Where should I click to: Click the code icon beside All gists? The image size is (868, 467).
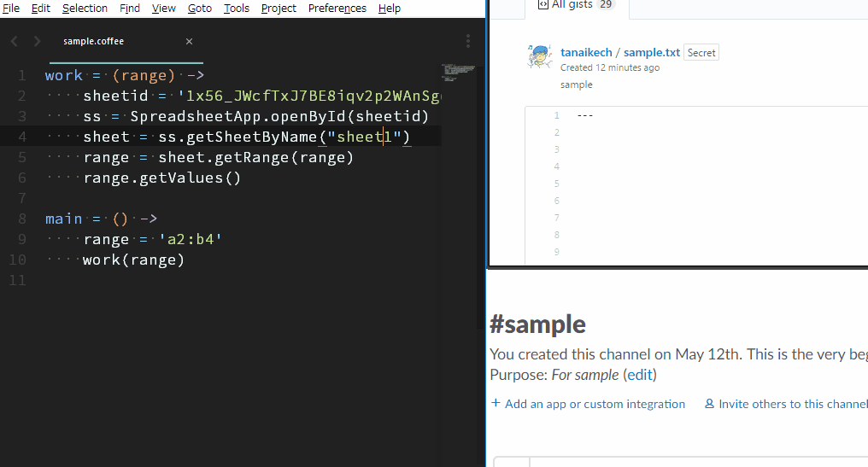click(x=543, y=4)
